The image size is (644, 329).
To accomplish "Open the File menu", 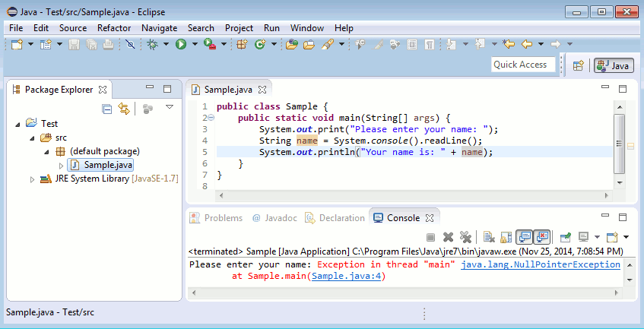I will 16,28.
